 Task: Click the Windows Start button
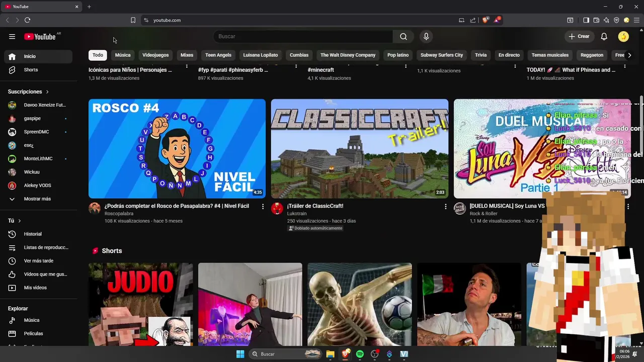coord(240,354)
